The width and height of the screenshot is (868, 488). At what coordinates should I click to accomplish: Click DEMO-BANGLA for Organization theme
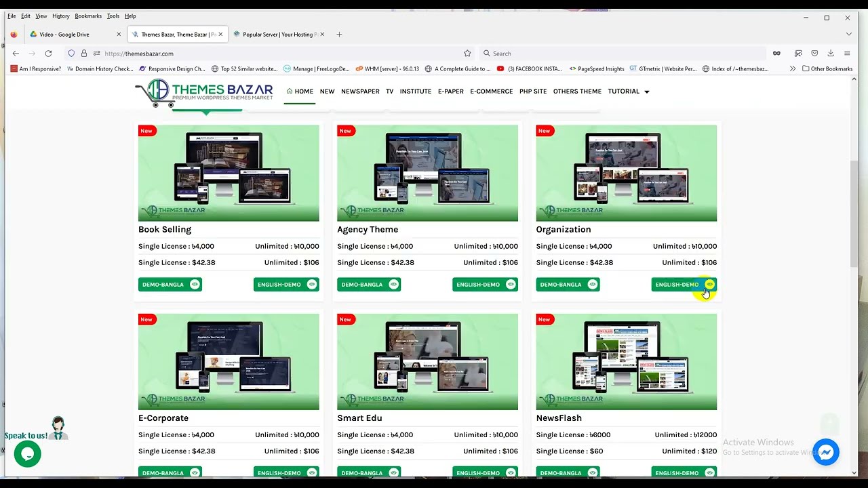(x=568, y=285)
